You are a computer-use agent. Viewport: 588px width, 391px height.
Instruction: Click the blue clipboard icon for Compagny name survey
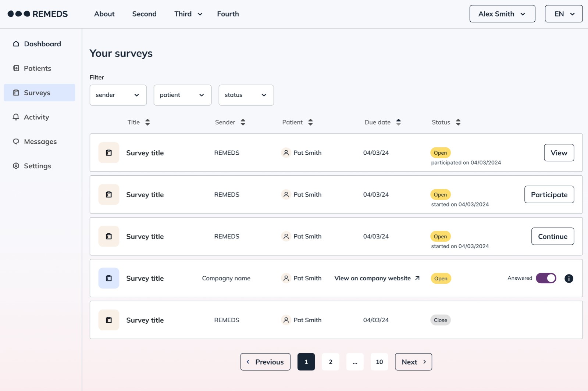pos(109,278)
